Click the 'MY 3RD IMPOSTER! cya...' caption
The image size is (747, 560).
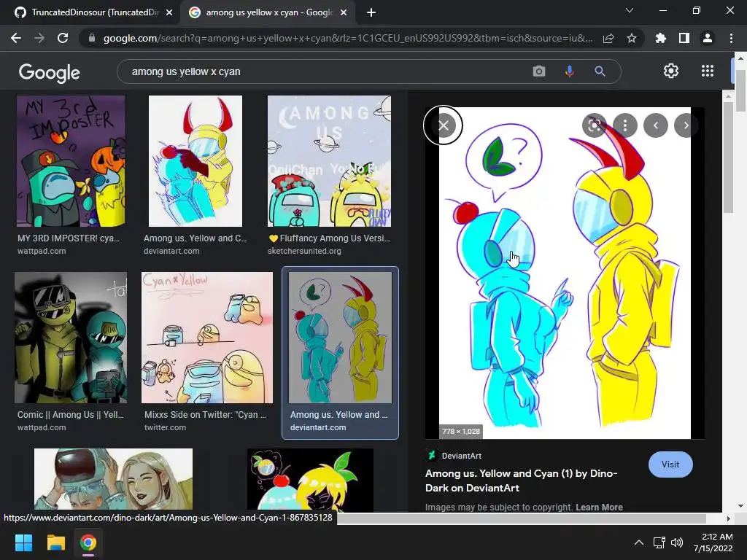(69, 238)
